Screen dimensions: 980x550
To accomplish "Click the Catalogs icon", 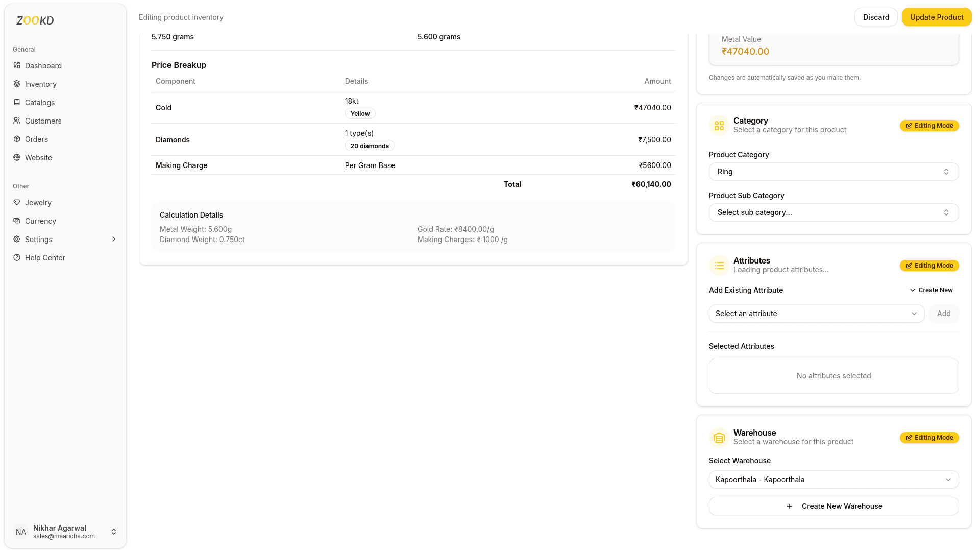I will pos(17,102).
